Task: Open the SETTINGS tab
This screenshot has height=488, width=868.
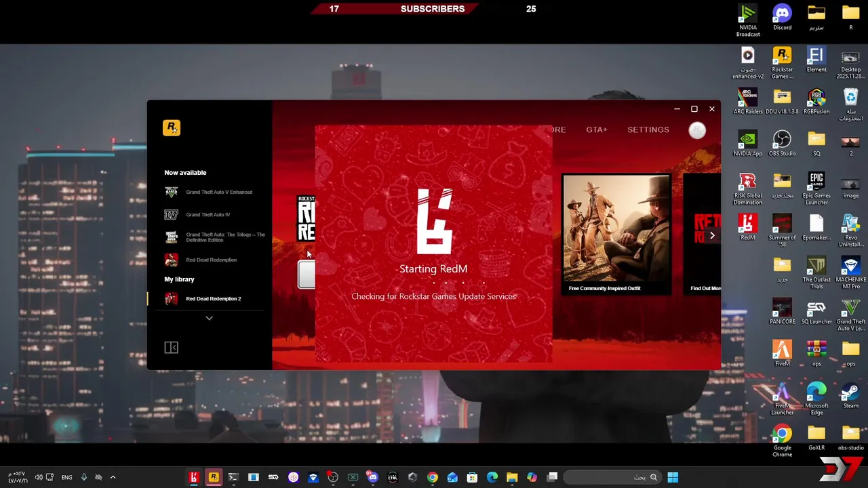Action: click(648, 129)
